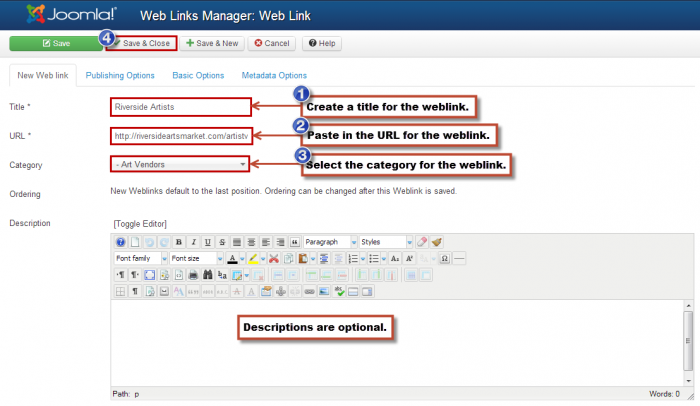Open the Category dropdown showing Art Vendors
The height and width of the screenshot is (406, 700).
(180, 164)
